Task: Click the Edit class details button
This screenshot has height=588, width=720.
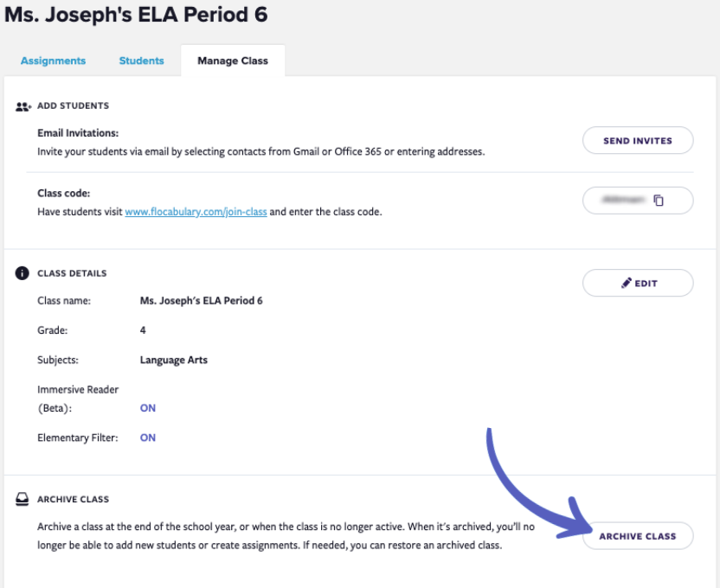Action: click(638, 283)
